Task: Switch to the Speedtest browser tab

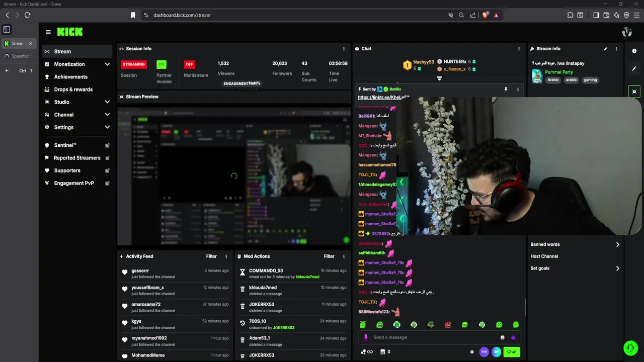Action: [18, 56]
